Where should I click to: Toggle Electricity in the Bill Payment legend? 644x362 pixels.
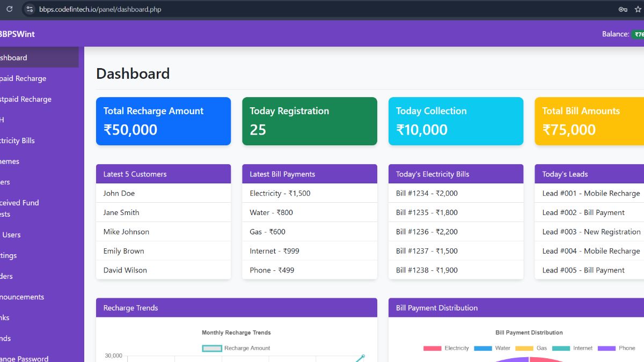point(447,348)
